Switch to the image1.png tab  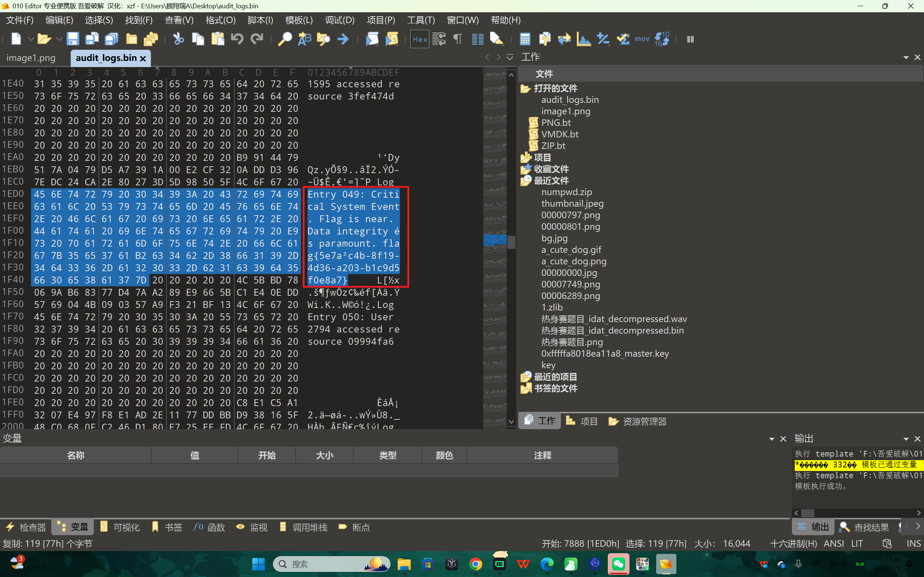[x=31, y=58]
